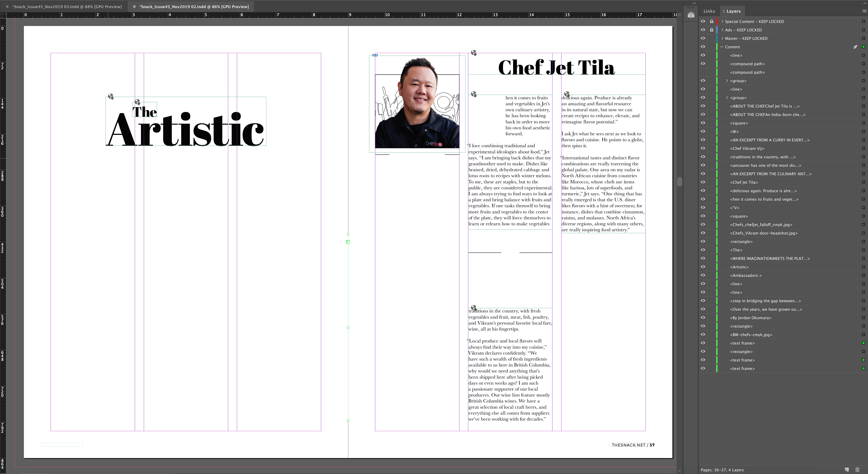Click the Create New Layer icon

click(x=846, y=470)
